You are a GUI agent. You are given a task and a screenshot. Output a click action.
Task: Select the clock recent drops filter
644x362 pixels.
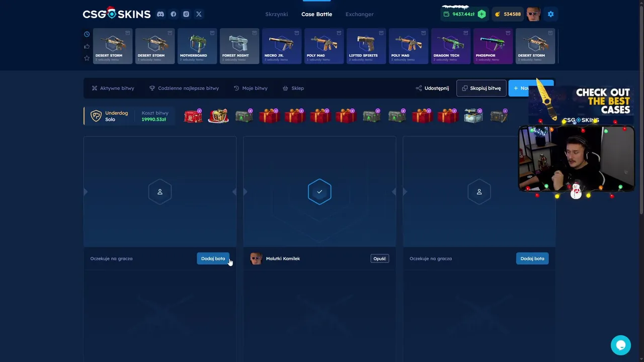[87, 34]
